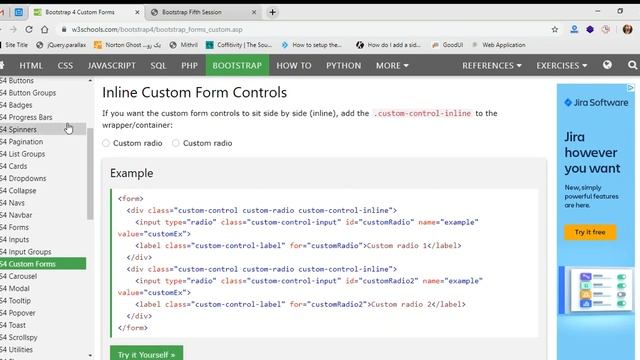
Task: Bookmark this page with the star icon
Action: tap(555, 29)
